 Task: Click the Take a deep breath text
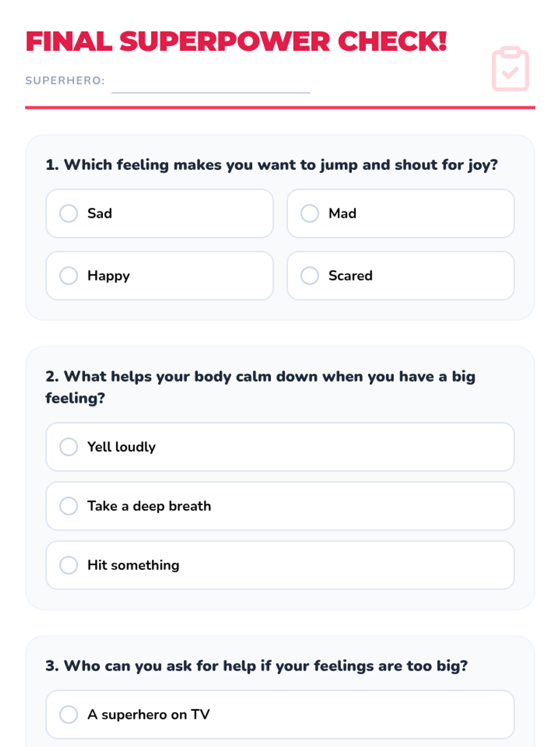[x=149, y=506]
